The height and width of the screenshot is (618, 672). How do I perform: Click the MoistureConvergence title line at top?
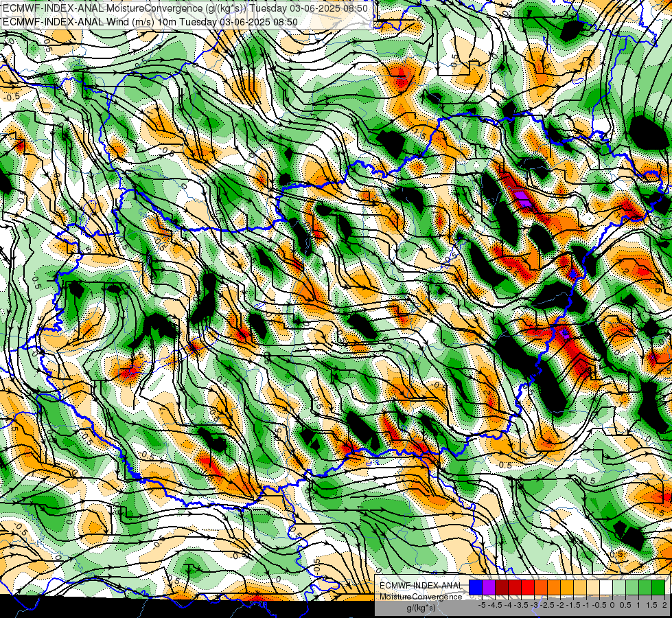[x=185, y=8]
